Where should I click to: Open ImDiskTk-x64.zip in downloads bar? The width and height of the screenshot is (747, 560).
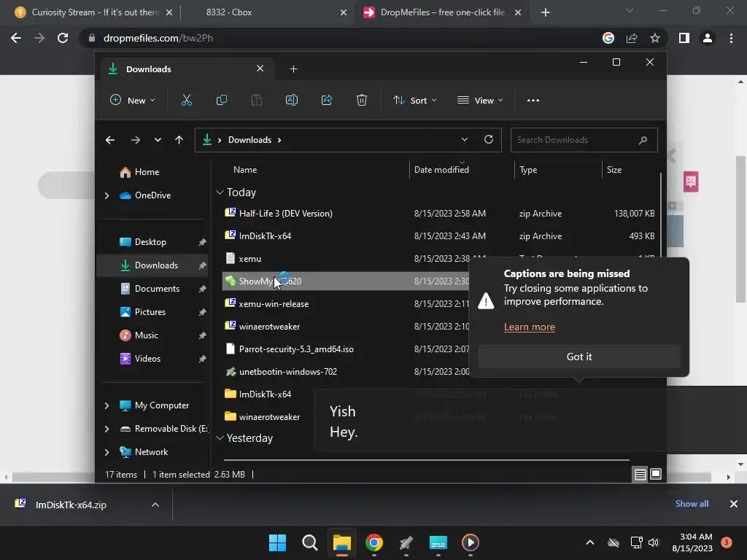(71, 505)
